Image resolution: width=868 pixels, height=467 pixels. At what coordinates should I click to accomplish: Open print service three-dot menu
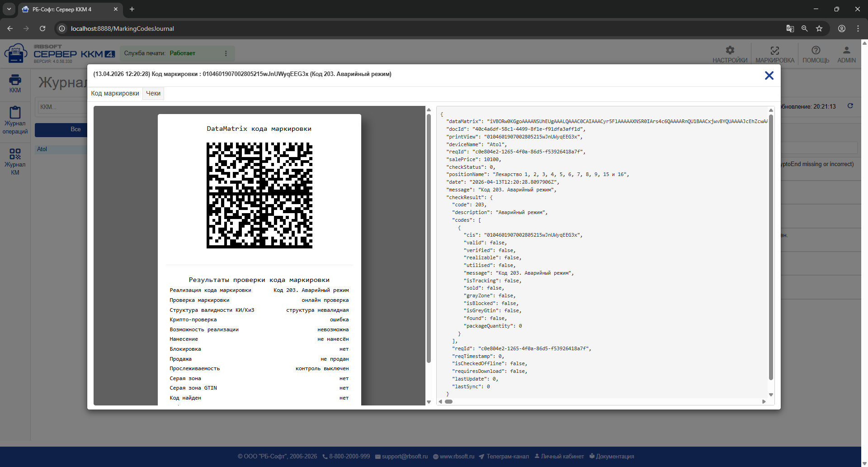click(x=226, y=53)
